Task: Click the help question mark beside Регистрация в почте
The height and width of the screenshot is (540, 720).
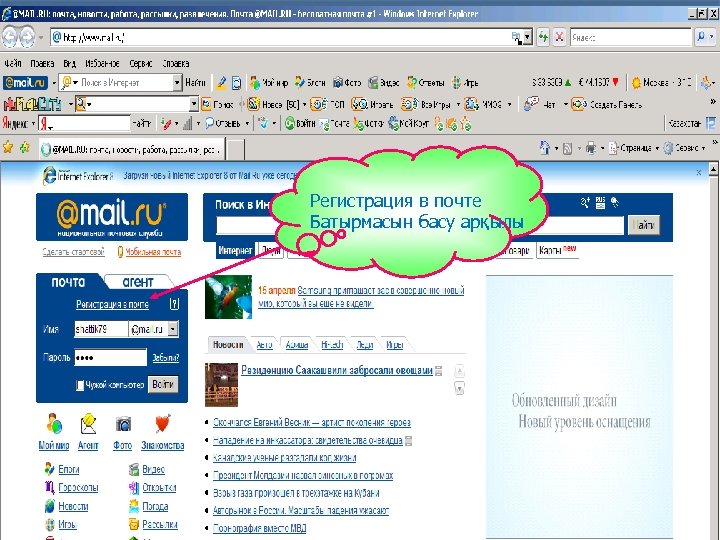Action: (x=174, y=304)
